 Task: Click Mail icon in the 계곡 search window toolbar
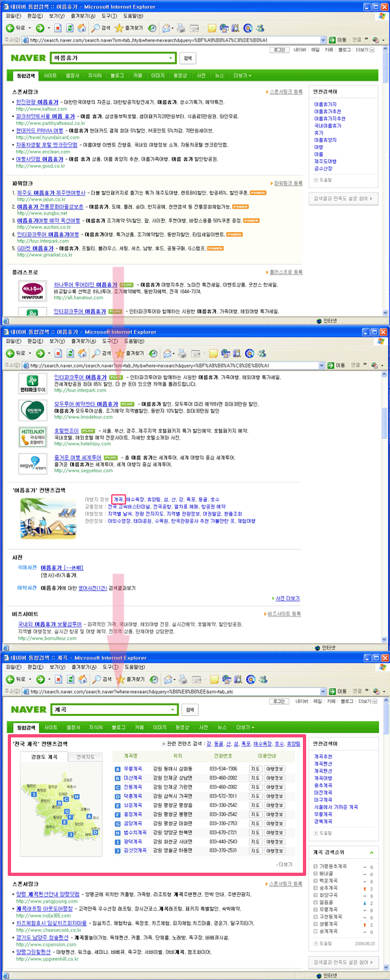[167, 679]
